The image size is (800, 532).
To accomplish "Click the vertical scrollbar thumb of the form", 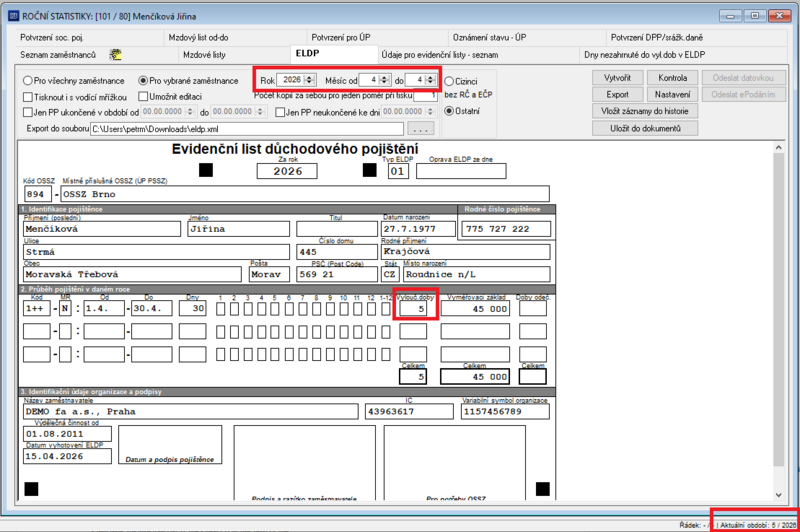I will pyautogui.click(x=778, y=310).
